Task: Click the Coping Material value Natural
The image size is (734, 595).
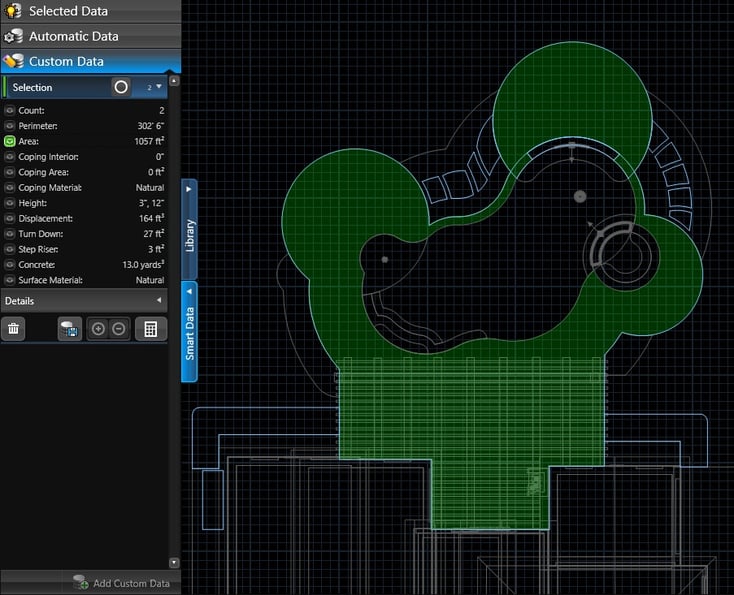Action: click(150, 188)
